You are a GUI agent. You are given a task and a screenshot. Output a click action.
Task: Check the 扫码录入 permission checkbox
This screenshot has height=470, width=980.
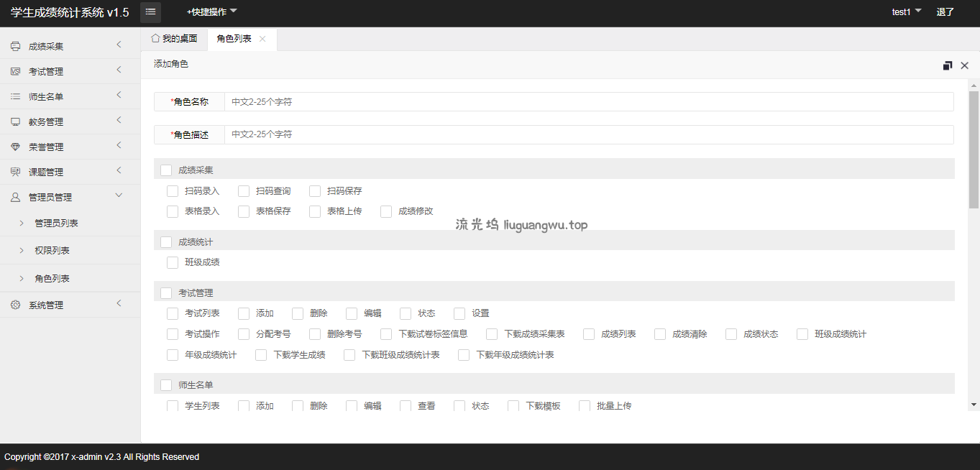(x=173, y=191)
